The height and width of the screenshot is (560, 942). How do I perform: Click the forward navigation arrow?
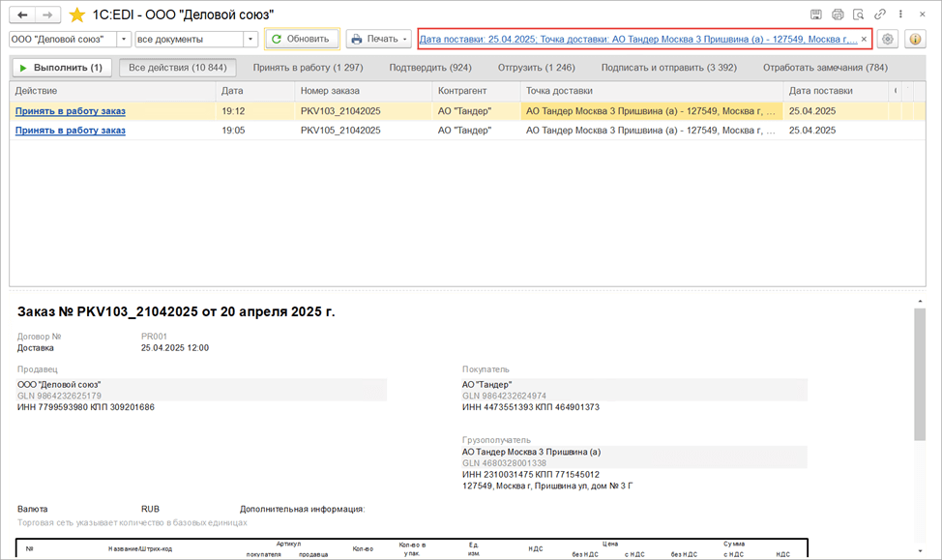tap(47, 15)
